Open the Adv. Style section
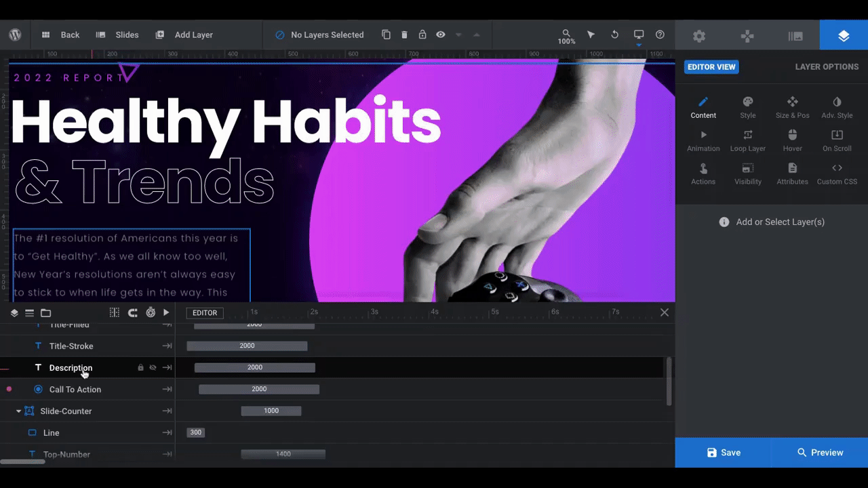 pyautogui.click(x=837, y=108)
